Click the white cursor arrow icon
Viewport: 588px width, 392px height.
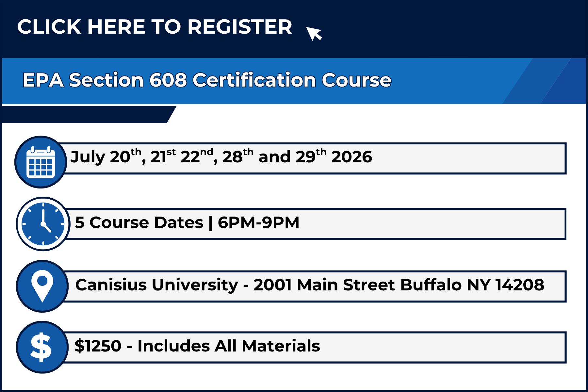(x=314, y=33)
